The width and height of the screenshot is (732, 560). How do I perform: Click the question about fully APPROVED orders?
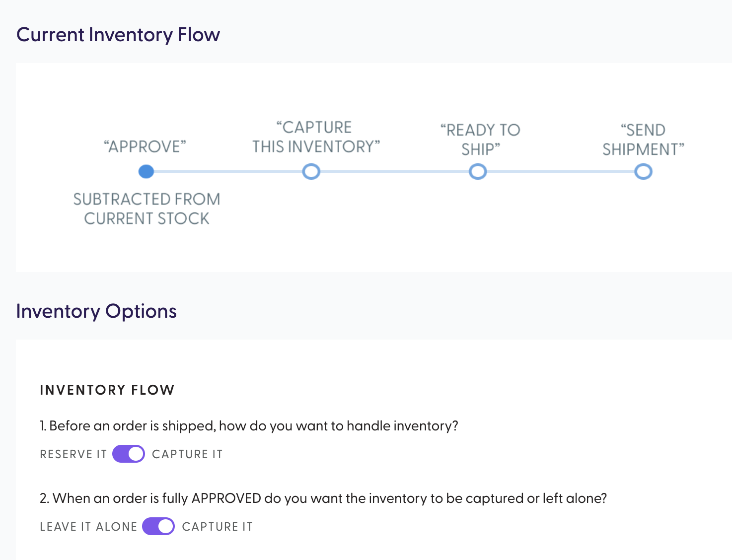point(323,498)
